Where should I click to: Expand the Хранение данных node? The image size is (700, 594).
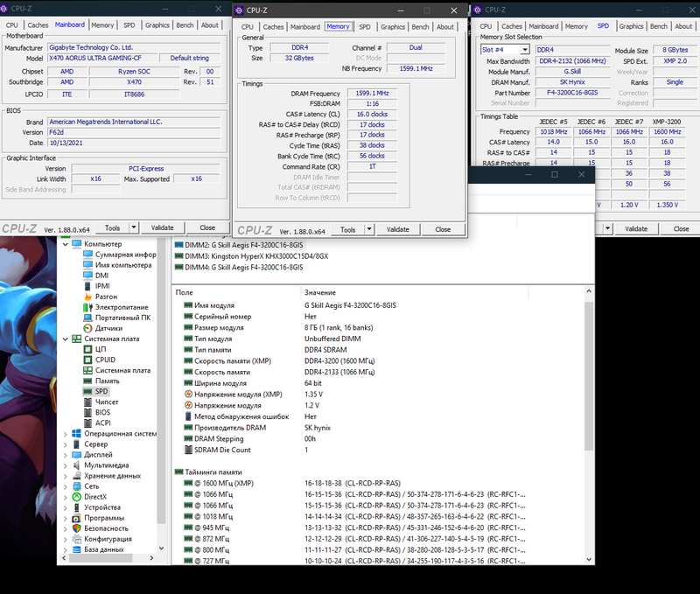pyautogui.click(x=65, y=476)
